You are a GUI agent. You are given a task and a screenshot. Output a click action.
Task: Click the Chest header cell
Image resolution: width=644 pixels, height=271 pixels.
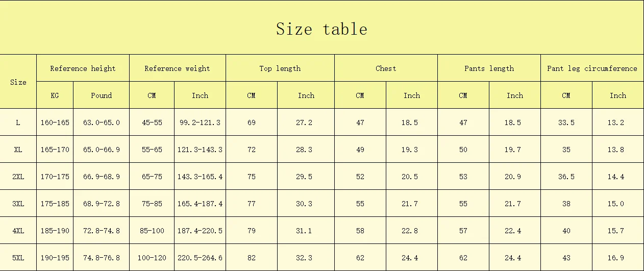tap(386, 68)
